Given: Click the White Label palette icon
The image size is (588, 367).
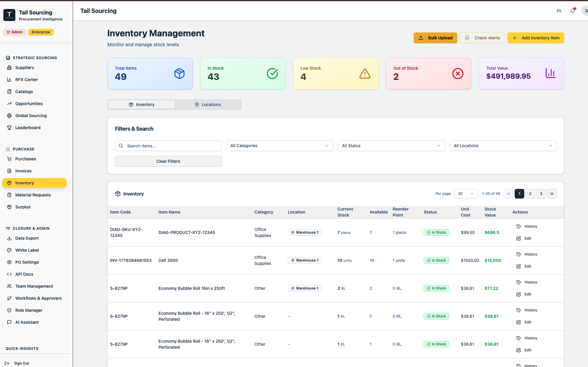Looking at the screenshot, I should (9, 250).
